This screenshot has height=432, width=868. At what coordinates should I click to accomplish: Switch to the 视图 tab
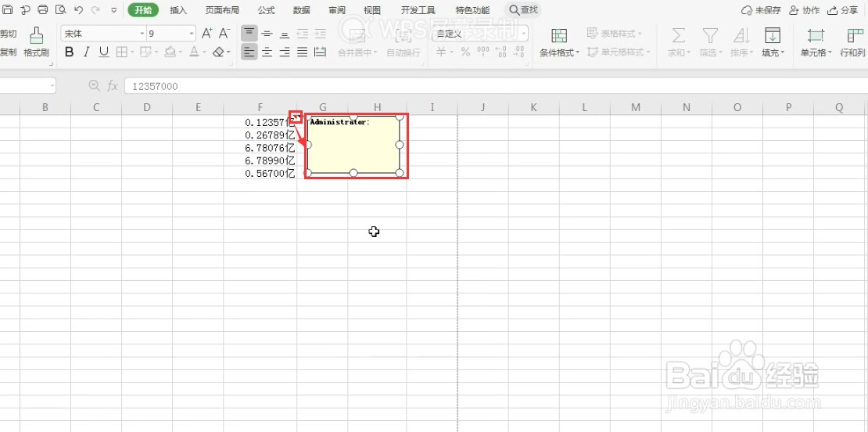click(x=372, y=10)
